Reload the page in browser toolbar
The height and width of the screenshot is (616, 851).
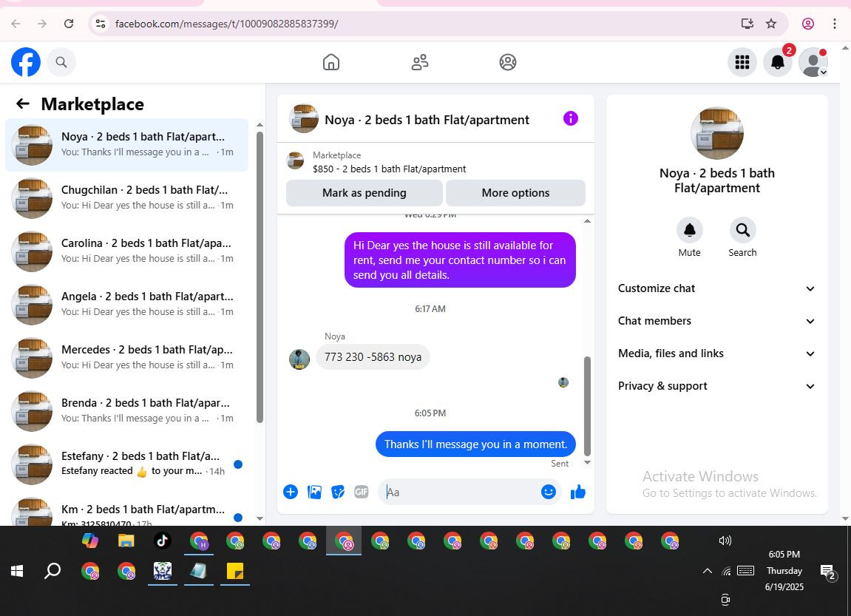[68, 24]
